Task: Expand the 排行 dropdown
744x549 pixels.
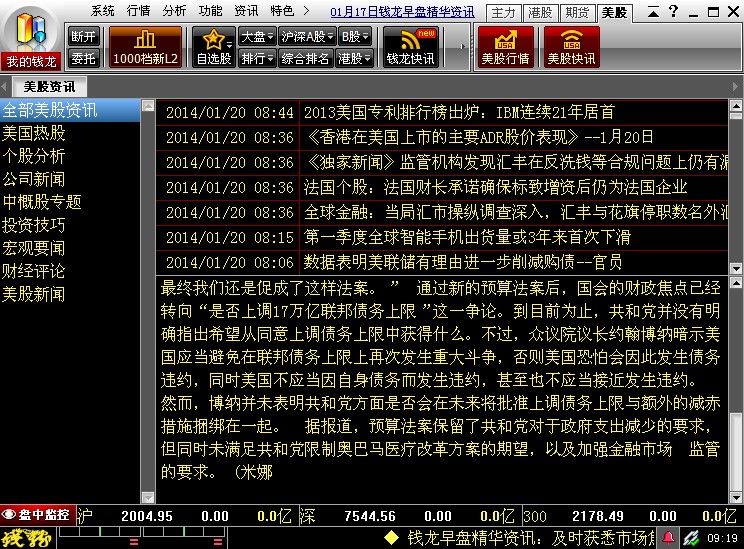Action: click(x=257, y=58)
